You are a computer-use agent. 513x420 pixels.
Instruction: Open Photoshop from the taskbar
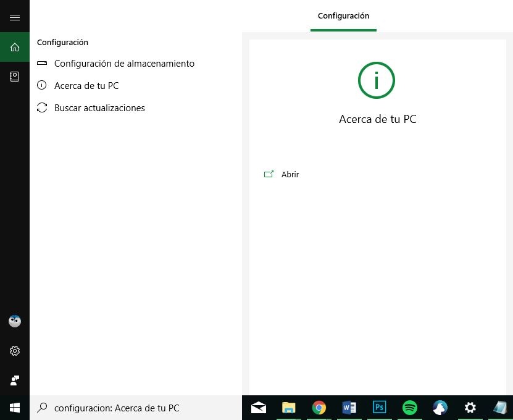tap(379, 407)
